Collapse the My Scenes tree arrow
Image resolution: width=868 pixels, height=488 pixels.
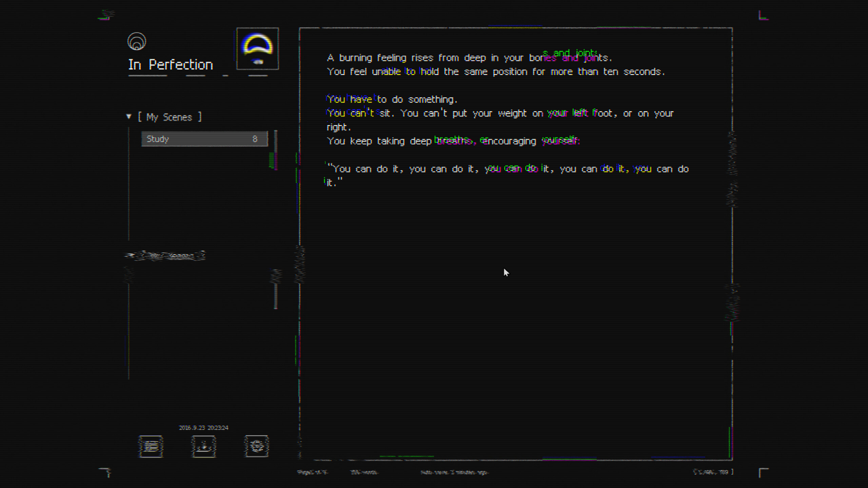129,117
